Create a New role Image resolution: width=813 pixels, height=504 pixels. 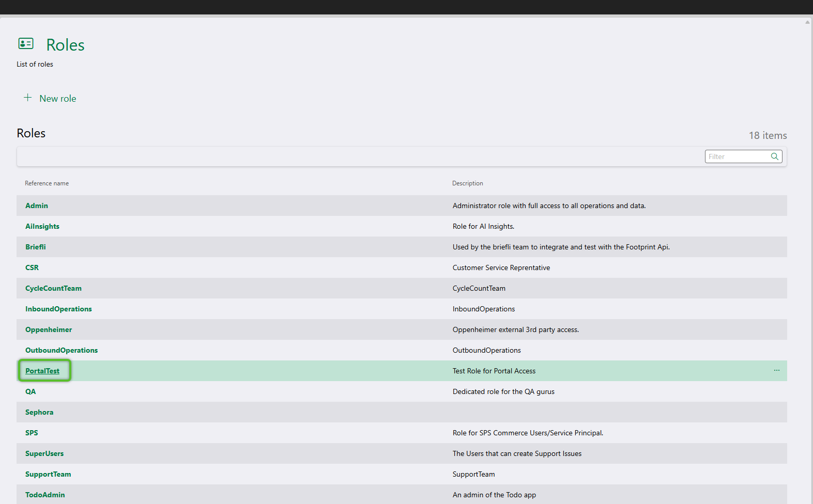coord(57,99)
